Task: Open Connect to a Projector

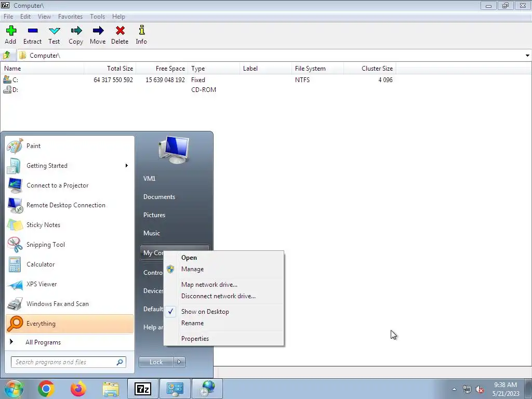Action: click(x=70, y=185)
